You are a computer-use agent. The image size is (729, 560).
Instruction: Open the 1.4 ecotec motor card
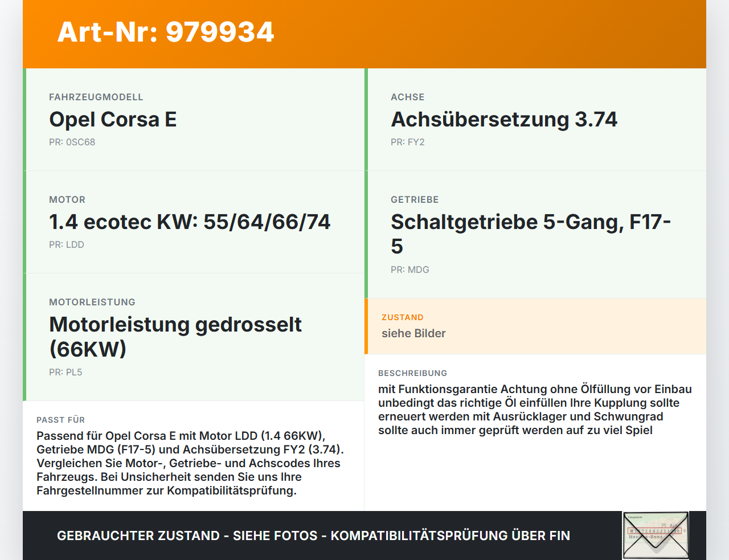click(x=194, y=222)
